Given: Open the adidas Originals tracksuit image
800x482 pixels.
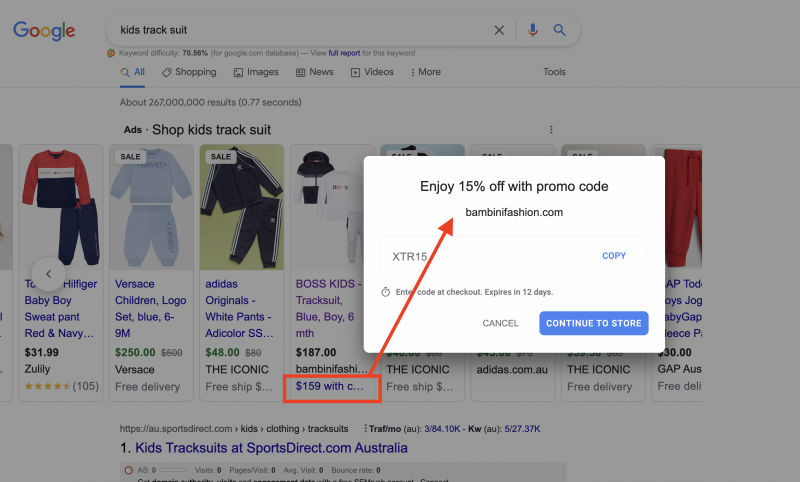Looking at the screenshot, I should (242, 208).
